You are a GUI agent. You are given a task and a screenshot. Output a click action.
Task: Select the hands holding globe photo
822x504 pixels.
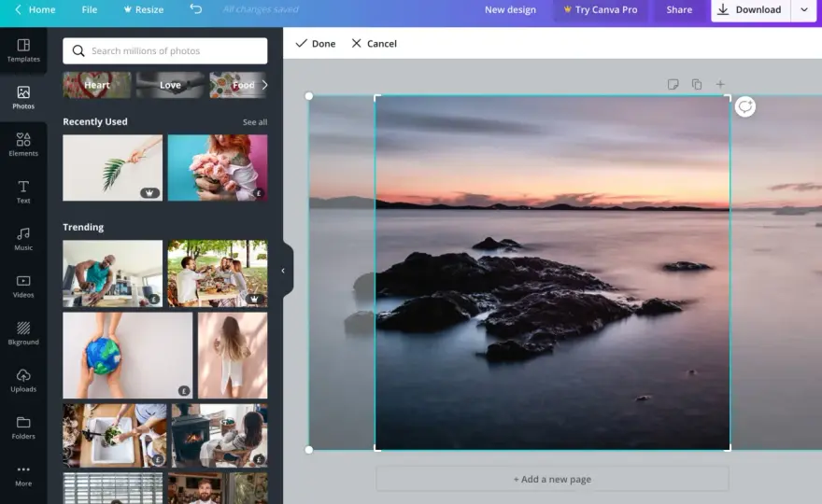click(127, 356)
